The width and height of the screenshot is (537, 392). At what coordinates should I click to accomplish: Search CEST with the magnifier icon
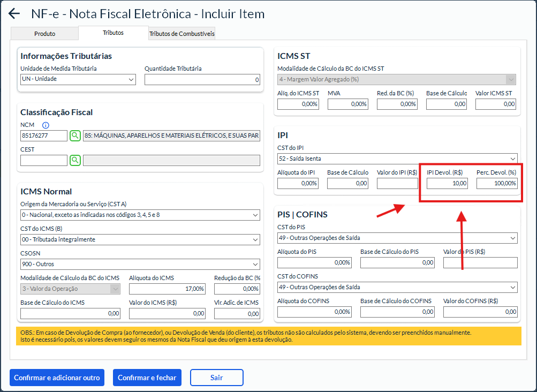coord(75,160)
